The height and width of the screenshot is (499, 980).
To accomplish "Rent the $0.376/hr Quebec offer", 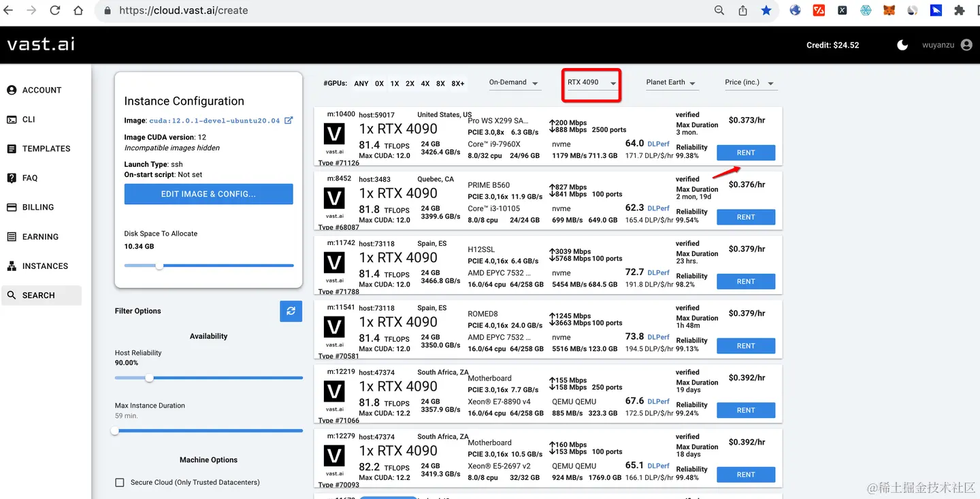I will coord(746,217).
